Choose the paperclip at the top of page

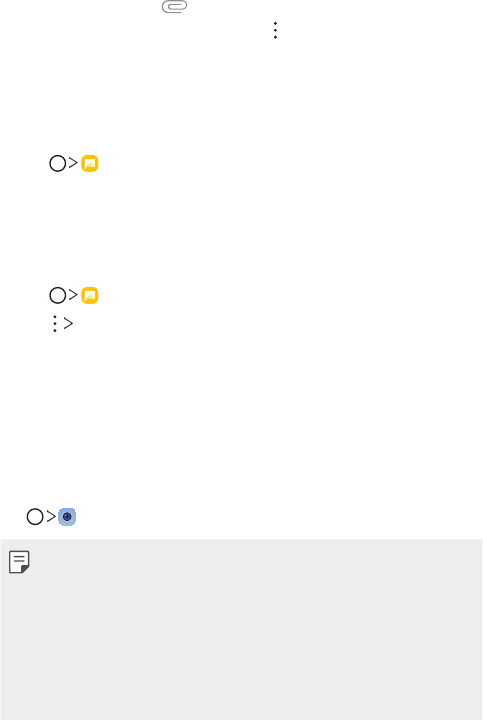click(174, 6)
